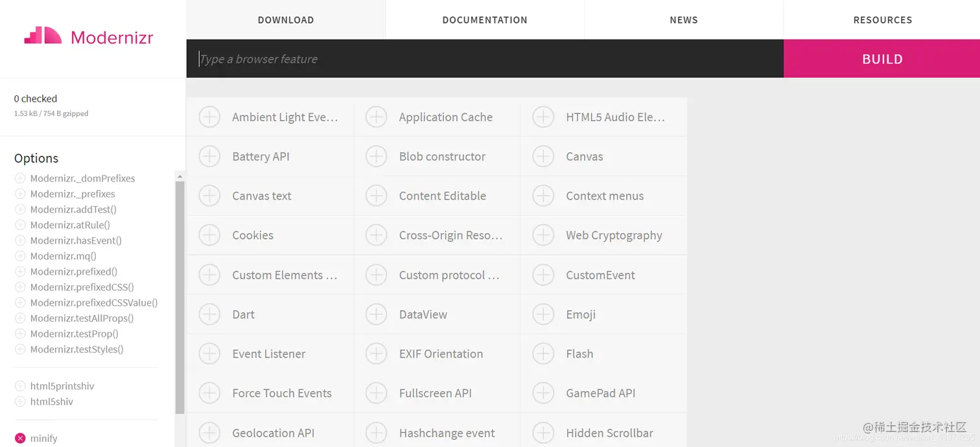Enable the html5shiv option
This screenshot has height=447, width=980.
point(46,401)
